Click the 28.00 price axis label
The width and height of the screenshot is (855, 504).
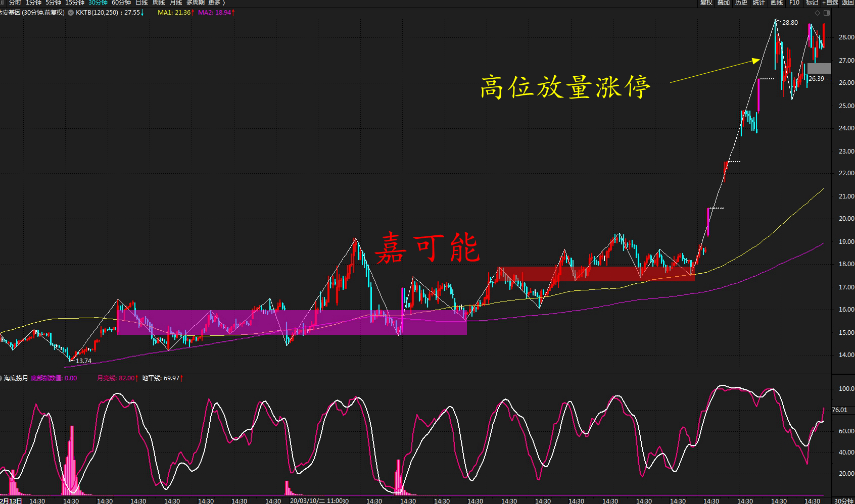click(x=846, y=37)
